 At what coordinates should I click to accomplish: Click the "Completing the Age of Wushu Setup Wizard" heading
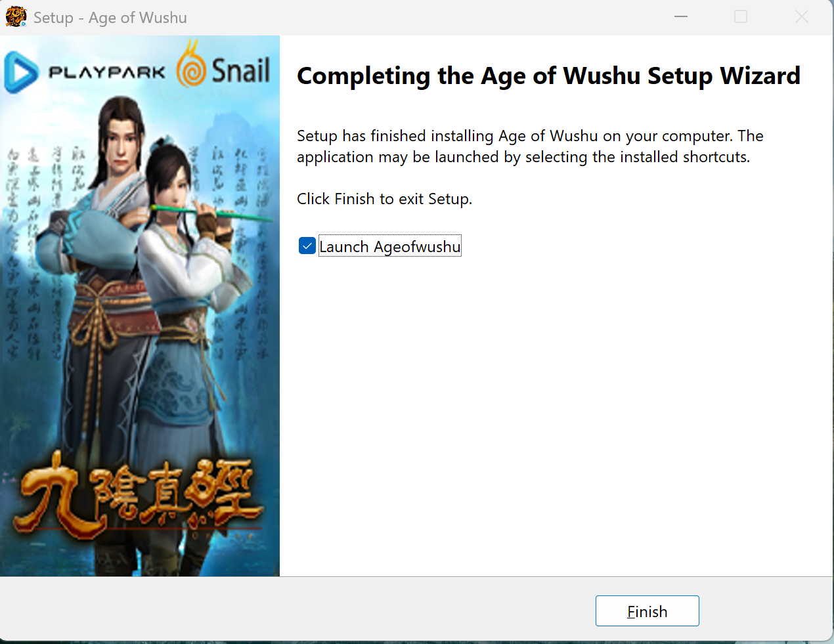pos(548,76)
